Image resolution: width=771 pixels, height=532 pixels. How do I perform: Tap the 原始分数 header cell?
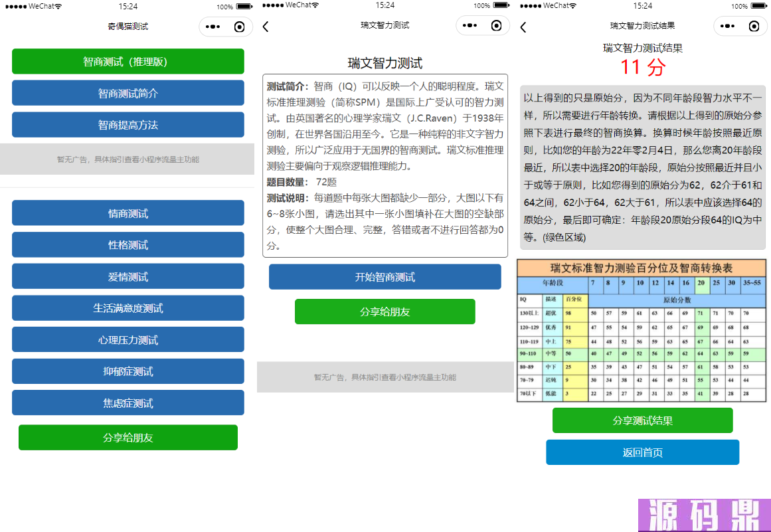[677, 300]
